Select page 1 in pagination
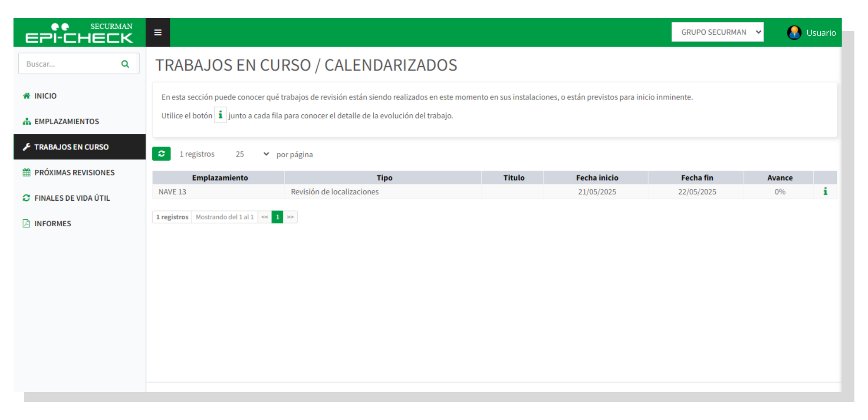 click(277, 217)
